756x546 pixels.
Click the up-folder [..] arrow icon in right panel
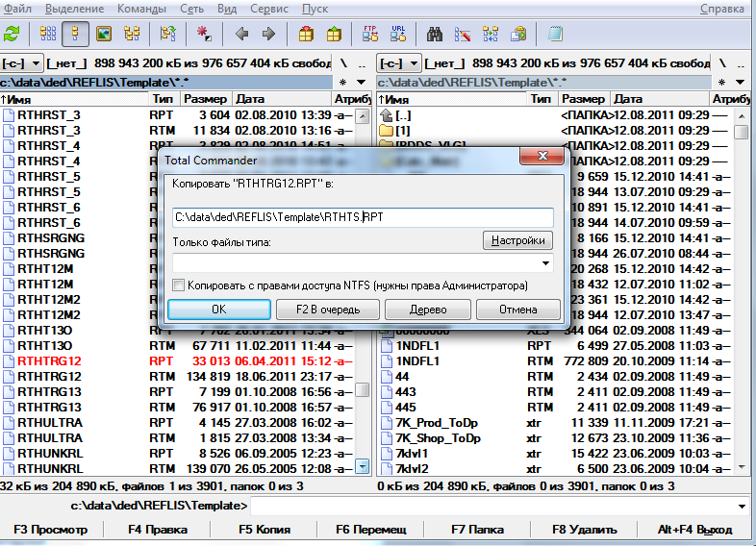(387, 115)
